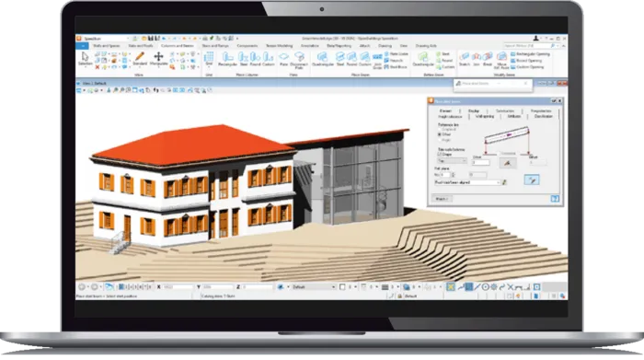644x360 pixels.
Task: Open the File backstage tab
Action: pos(83,46)
